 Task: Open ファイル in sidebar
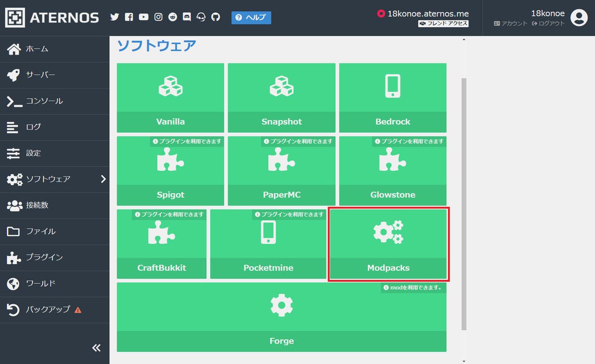[55, 231]
